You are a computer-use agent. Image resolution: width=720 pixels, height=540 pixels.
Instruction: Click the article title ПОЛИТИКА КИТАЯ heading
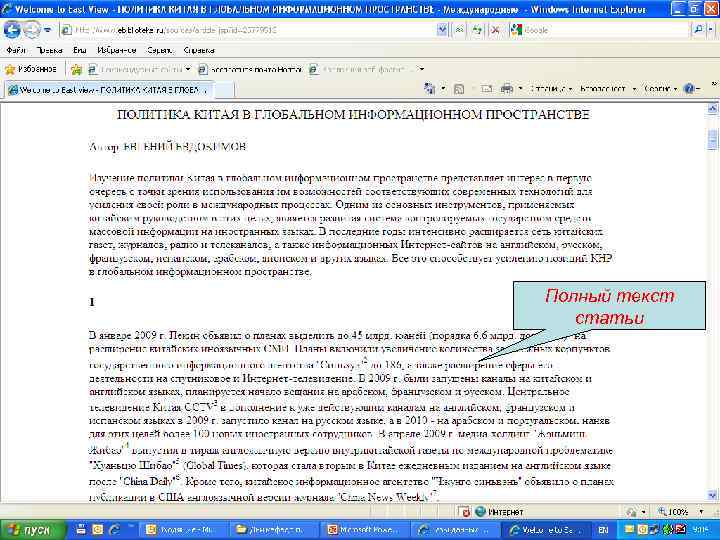[x=353, y=115]
